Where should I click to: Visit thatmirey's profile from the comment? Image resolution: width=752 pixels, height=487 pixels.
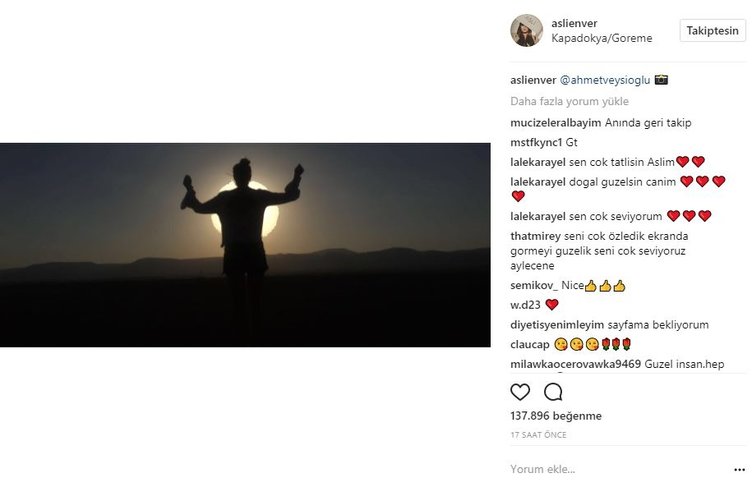click(540, 236)
